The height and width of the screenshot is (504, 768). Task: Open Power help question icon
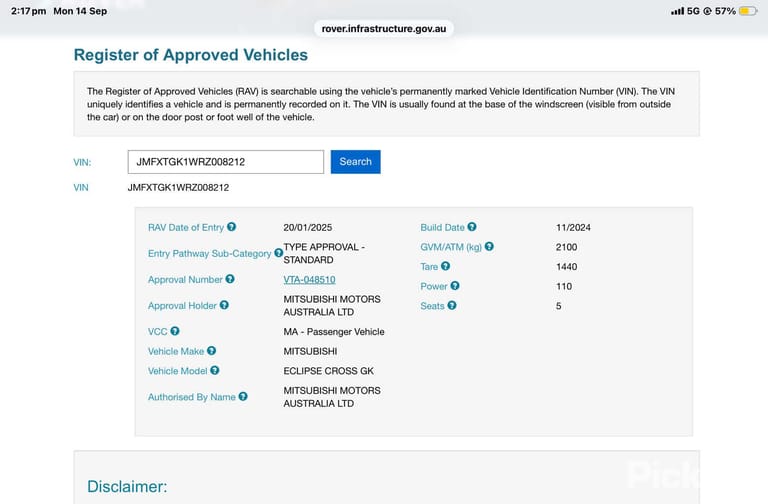point(455,286)
